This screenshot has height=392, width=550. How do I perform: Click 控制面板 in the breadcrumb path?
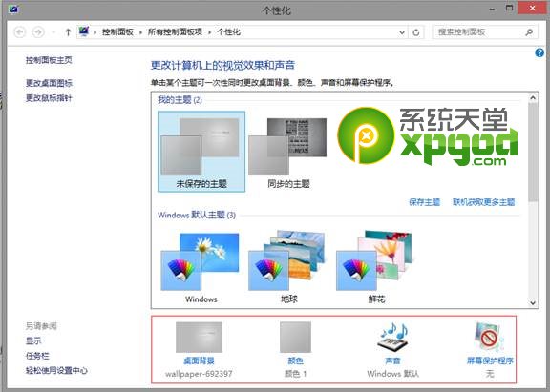[x=117, y=32]
